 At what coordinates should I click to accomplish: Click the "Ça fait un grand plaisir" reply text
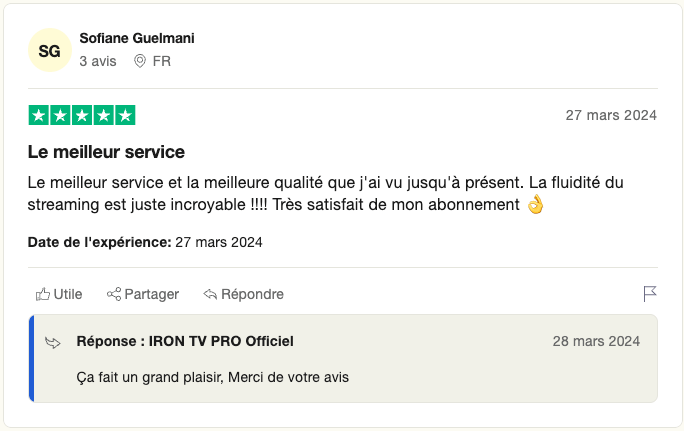click(212, 377)
